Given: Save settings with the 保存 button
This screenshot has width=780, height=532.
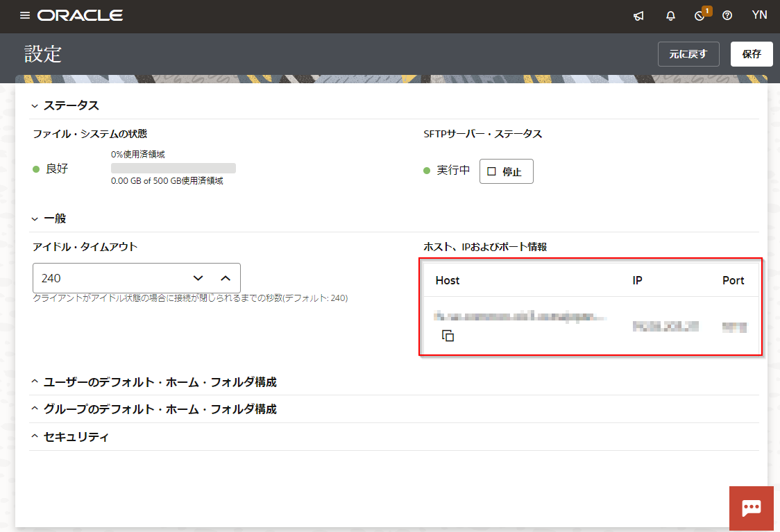Looking at the screenshot, I should (x=752, y=54).
